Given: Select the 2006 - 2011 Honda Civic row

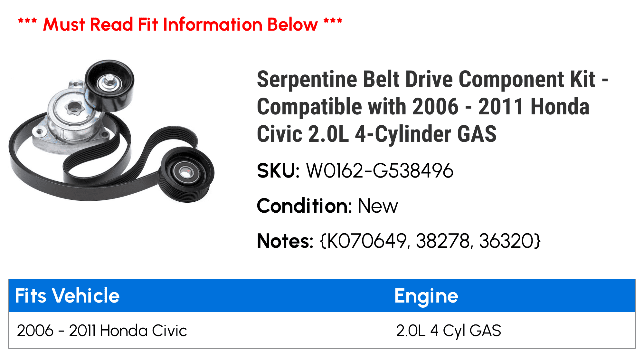Looking at the screenshot, I should click(x=322, y=330).
